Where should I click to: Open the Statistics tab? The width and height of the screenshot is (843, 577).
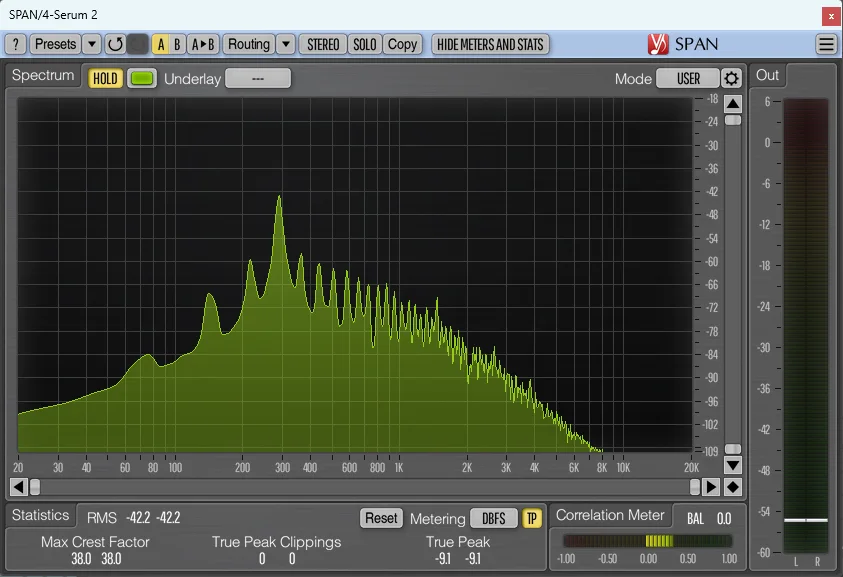(x=41, y=515)
